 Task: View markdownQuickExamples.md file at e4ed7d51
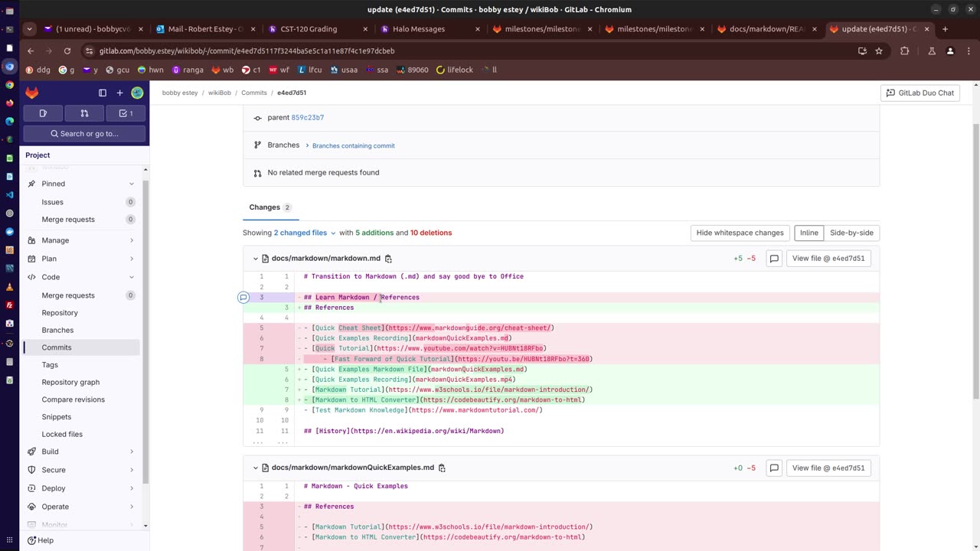point(828,468)
